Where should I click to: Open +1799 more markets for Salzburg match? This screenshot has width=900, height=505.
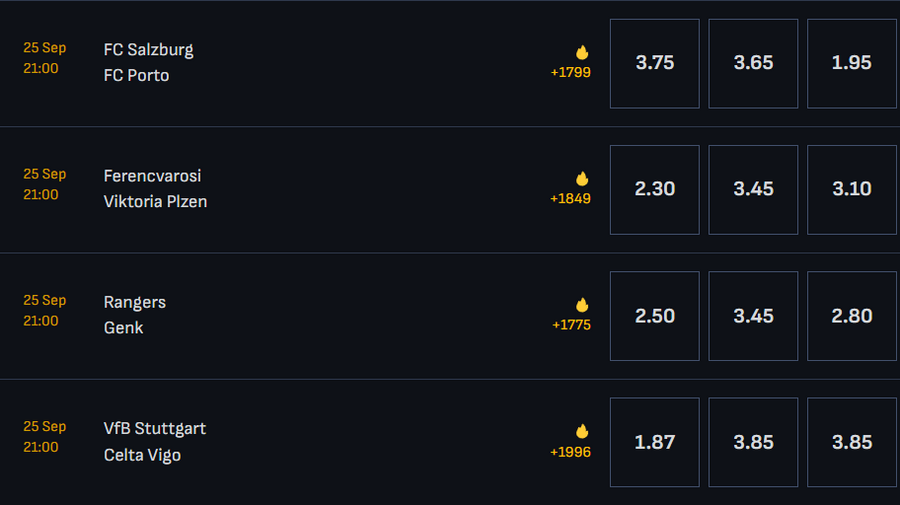click(x=571, y=72)
